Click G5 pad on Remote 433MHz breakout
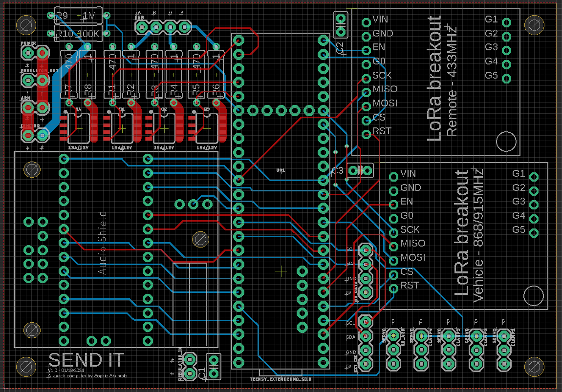This screenshot has height=392, width=562. click(506, 79)
